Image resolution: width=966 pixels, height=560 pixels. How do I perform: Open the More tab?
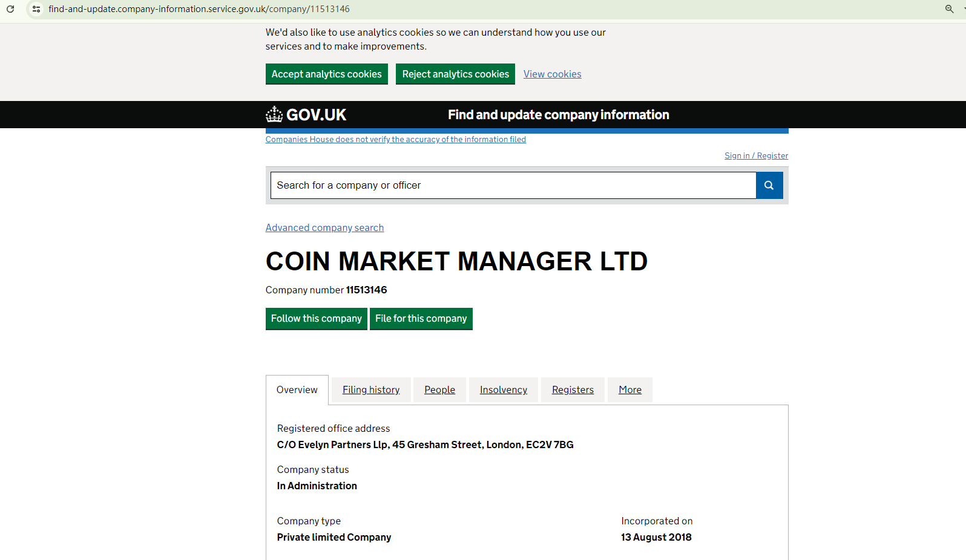[x=630, y=390]
